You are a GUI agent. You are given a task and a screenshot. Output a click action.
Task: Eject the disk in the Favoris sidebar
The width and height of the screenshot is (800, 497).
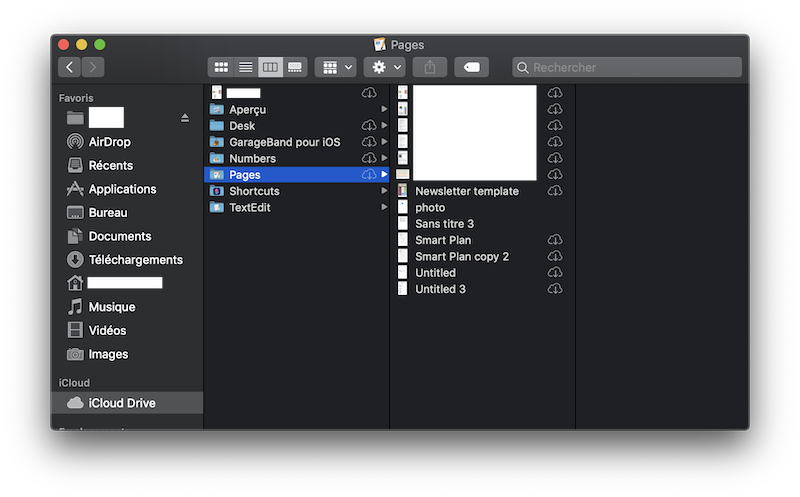pos(184,118)
